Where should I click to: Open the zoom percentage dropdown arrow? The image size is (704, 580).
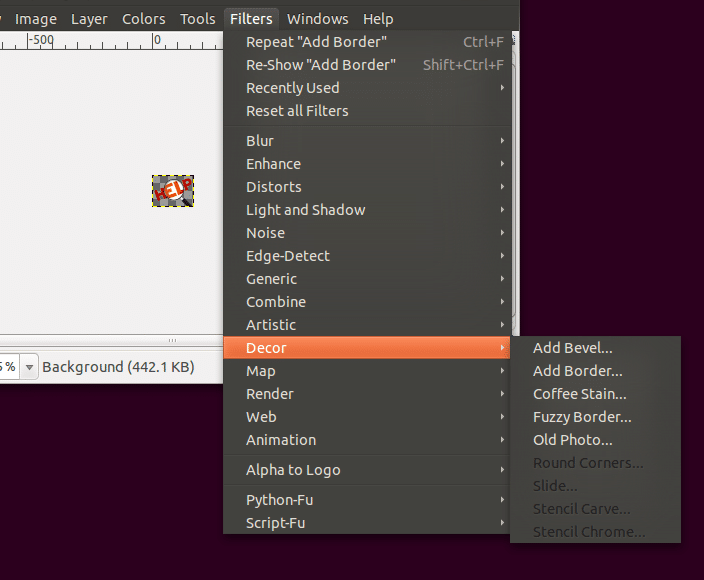tap(29, 368)
